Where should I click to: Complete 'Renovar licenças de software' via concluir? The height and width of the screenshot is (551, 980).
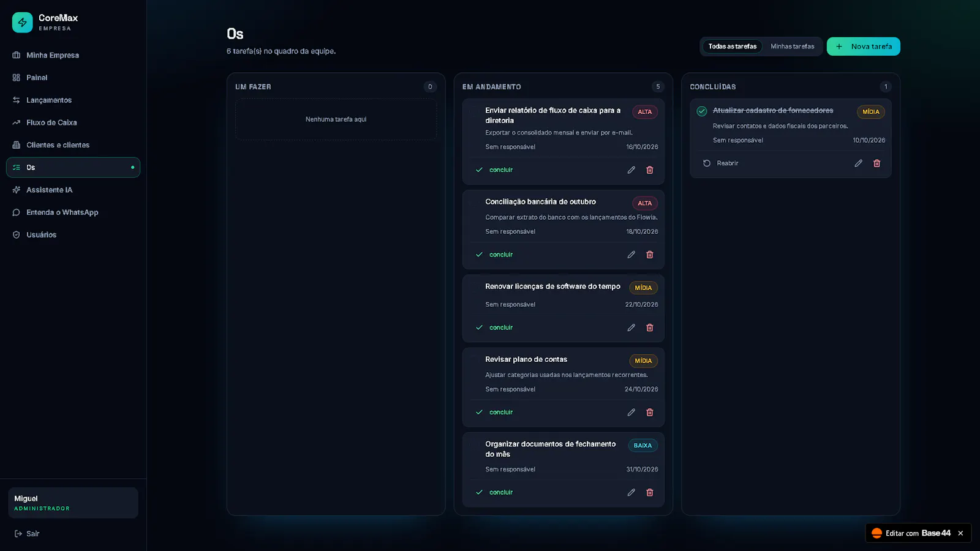pyautogui.click(x=494, y=328)
